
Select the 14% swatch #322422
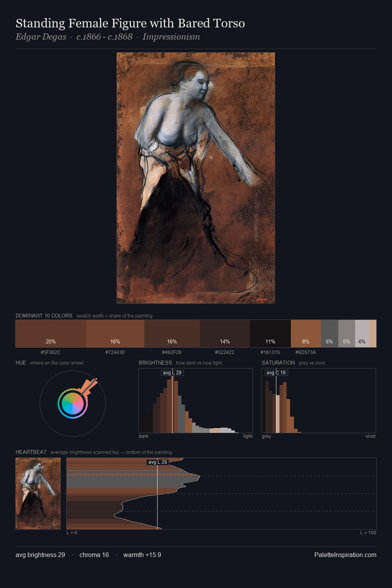pos(225,334)
